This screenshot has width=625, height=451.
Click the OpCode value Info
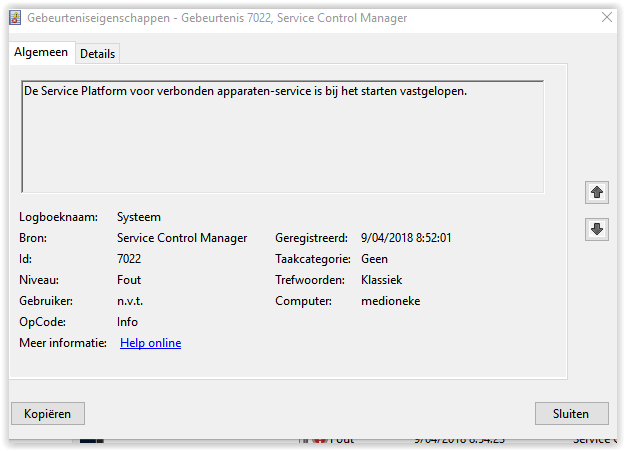[127, 322]
